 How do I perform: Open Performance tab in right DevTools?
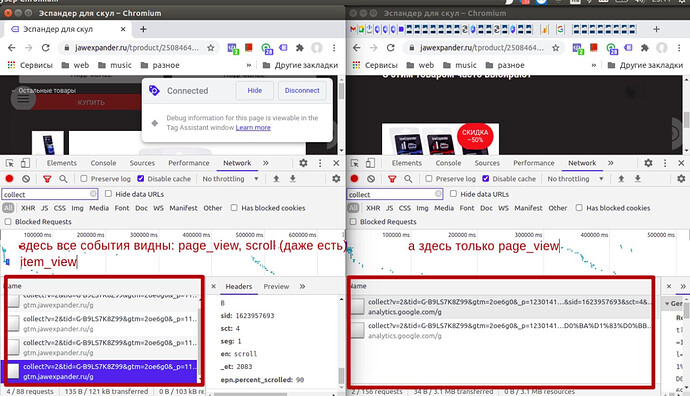pyautogui.click(x=534, y=163)
